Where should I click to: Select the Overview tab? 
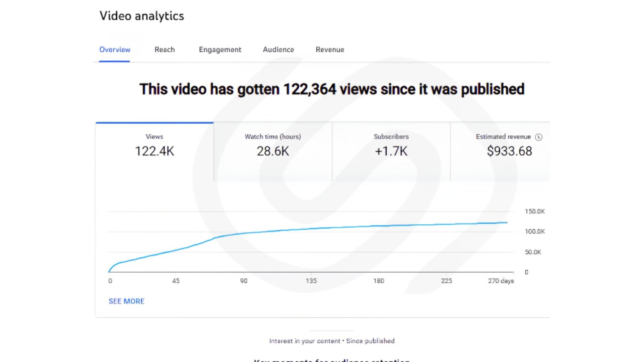coord(115,49)
